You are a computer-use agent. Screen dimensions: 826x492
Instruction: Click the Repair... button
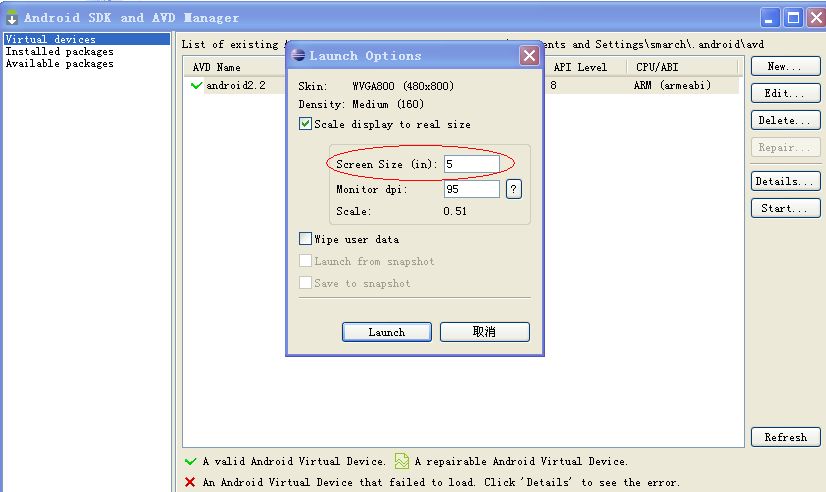coord(785,147)
